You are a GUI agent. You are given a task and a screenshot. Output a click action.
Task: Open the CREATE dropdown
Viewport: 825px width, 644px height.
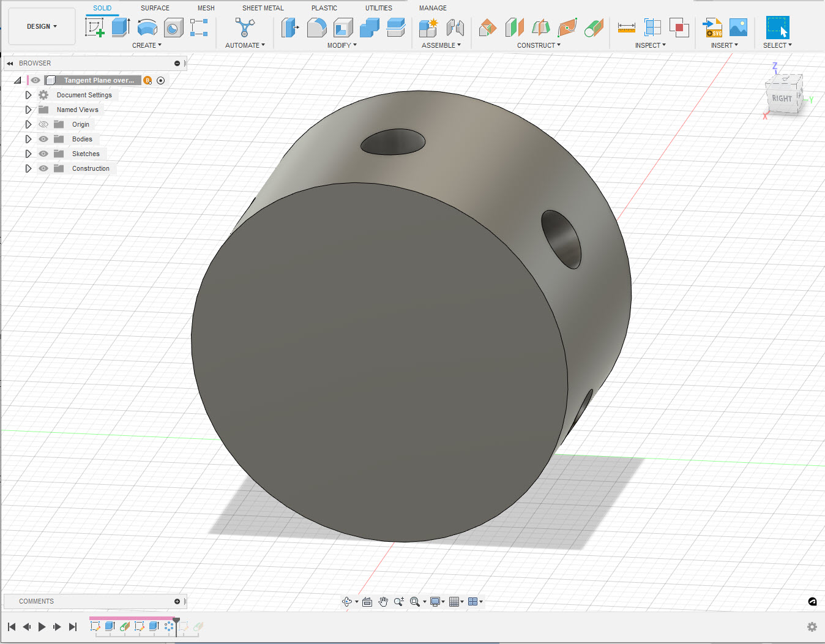click(x=146, y=45)
